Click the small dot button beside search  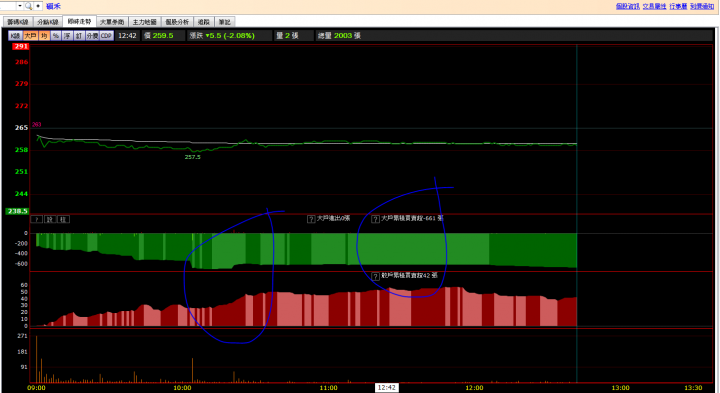38,6
